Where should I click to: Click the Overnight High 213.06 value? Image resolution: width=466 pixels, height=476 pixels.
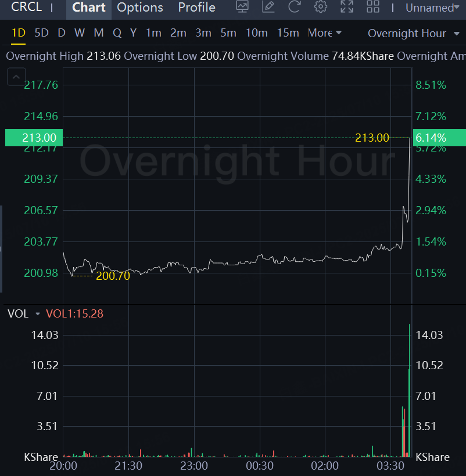click(103, 56)
